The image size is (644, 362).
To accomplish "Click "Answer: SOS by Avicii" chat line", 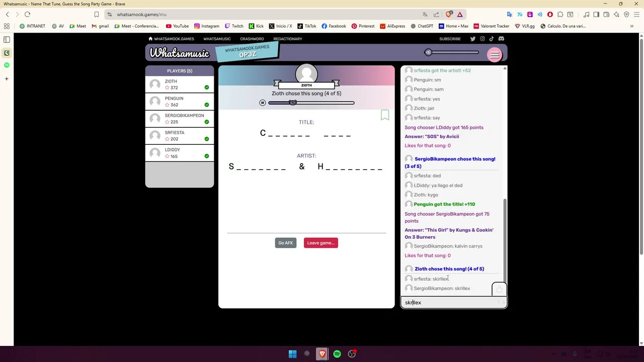I will [432, 136].
